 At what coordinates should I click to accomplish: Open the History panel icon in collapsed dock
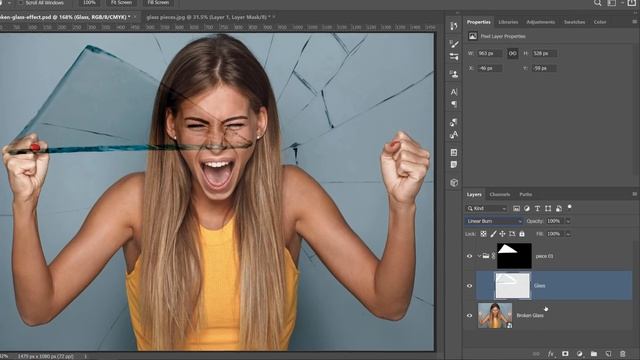click(454, 27)
